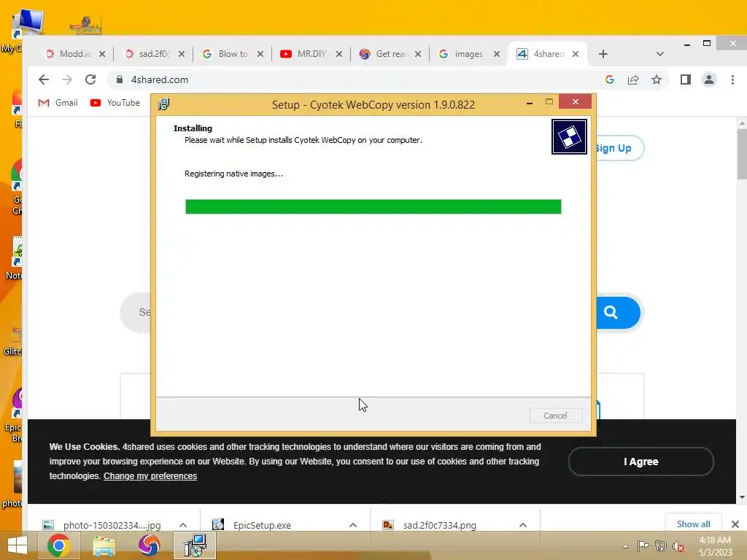Viewport: 747px width, 560px height.
Task: Close the 4shared tab
Action: tap(576, 54)
